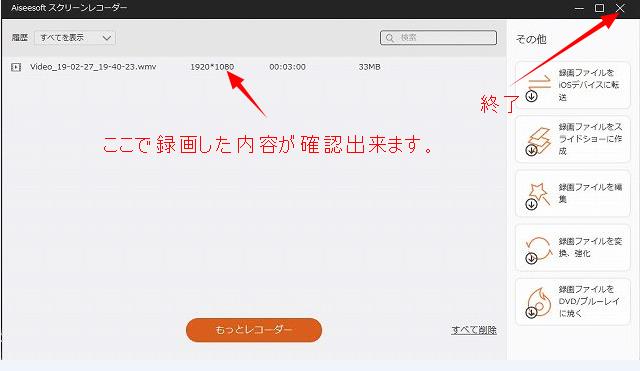640x371 pixels.
Task: Click the file size 33MB
Action: (369, 67)
